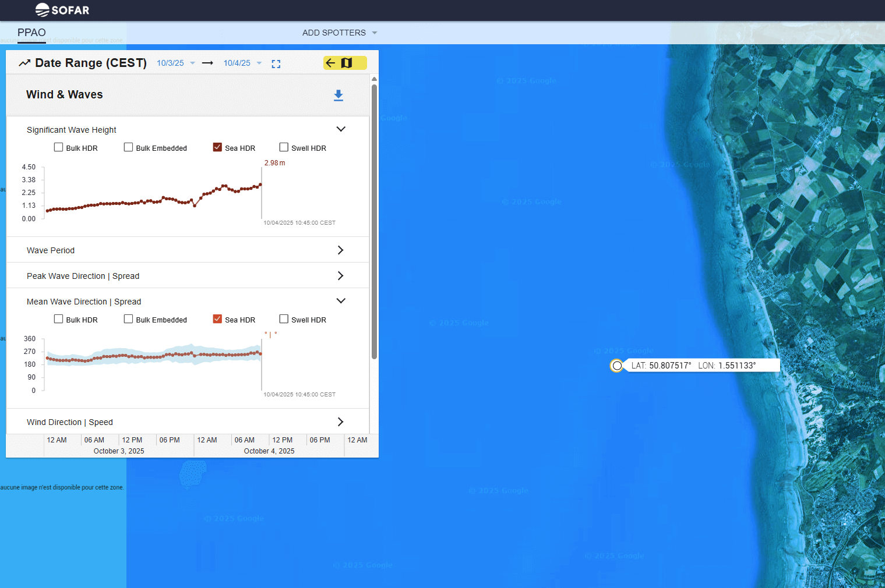Screen dimensions: 885x588
Task: Check Bulk Embedded under Mean Wave Direction
Action: pos(128,319)
